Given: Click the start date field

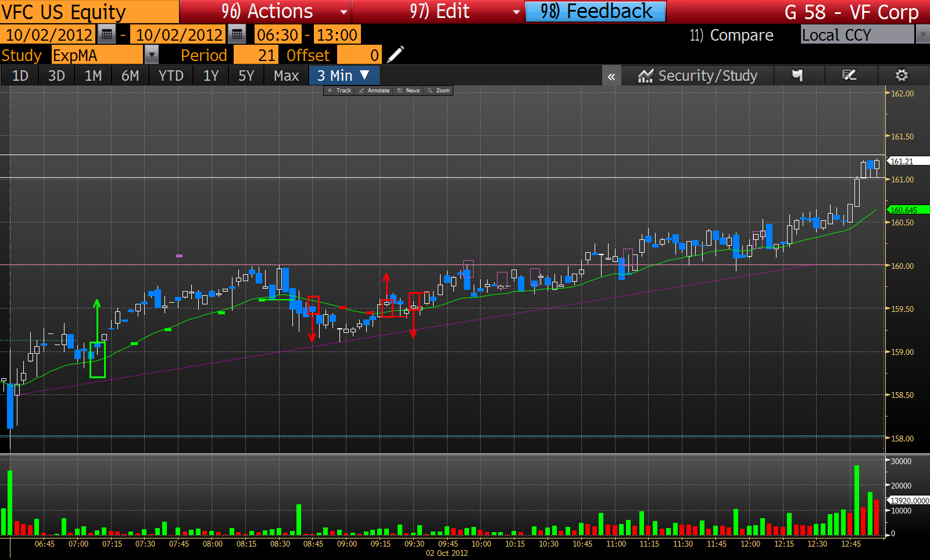Looking at the screenshot, I should (49, 35).
